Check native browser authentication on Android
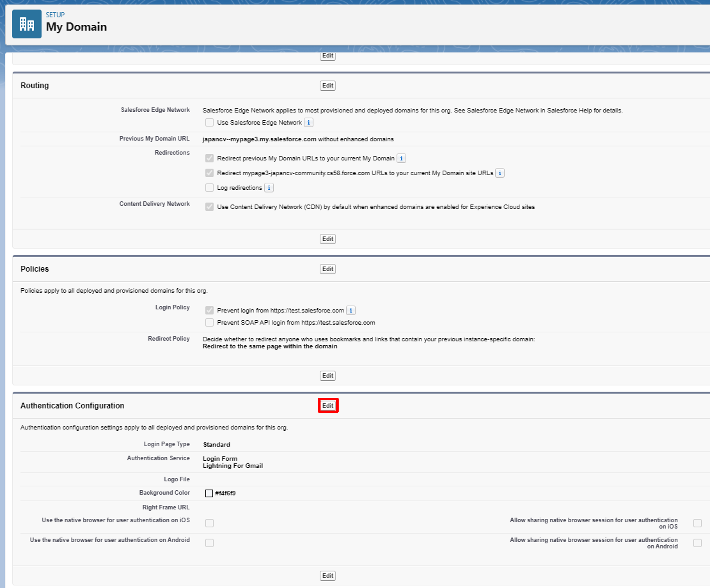The image size is (710, 588). click(x=209, y=543)
